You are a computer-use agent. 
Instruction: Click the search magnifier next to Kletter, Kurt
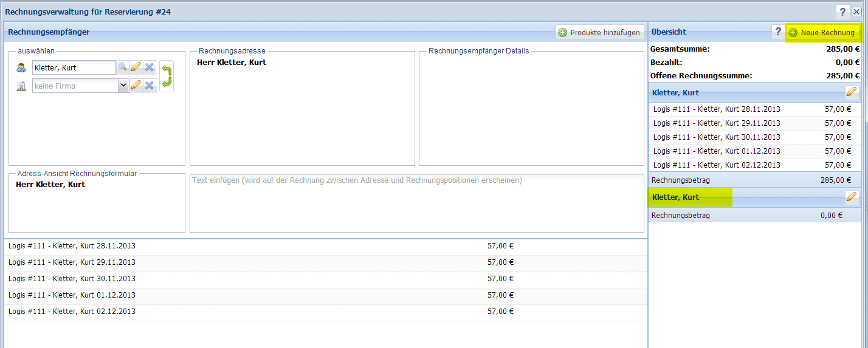tap(122, 67)
